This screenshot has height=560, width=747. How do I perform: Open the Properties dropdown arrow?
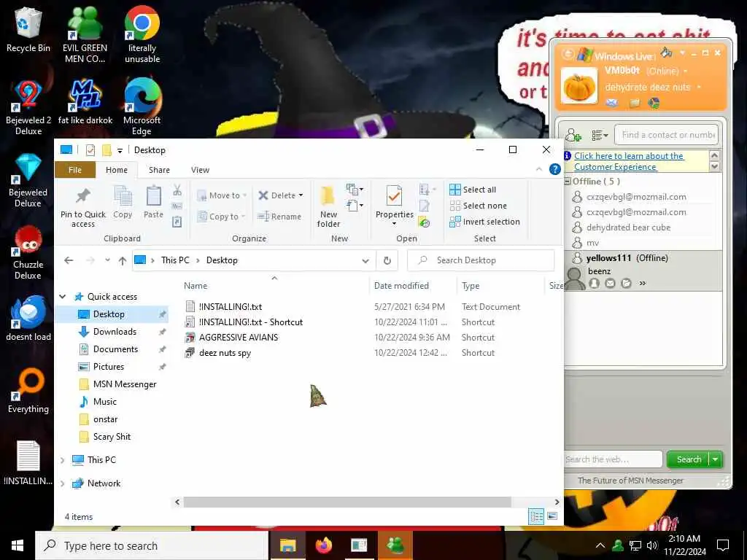point(394,224)
